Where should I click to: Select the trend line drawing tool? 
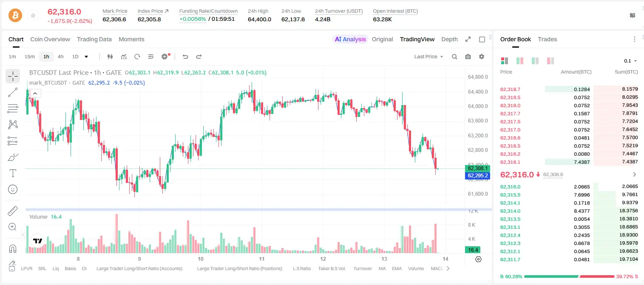point(13,92)
